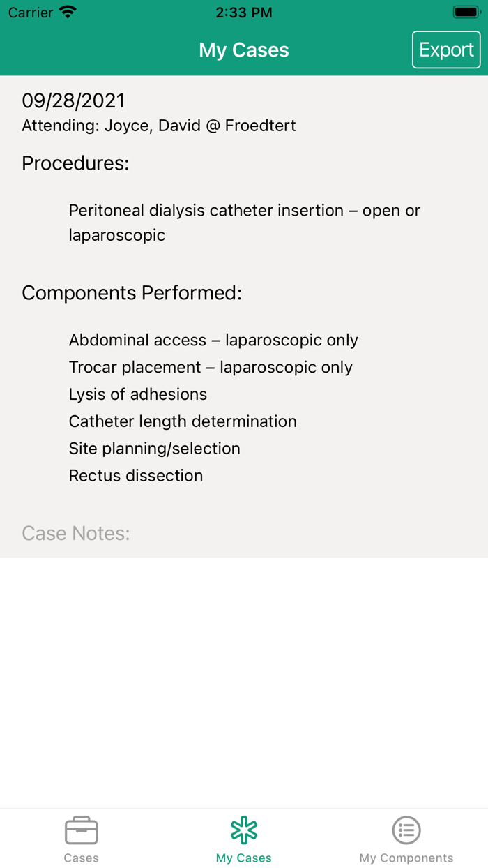Tap the Rectus dissection component entry
The height and width of the screenshot is (868, 488).
135,475
